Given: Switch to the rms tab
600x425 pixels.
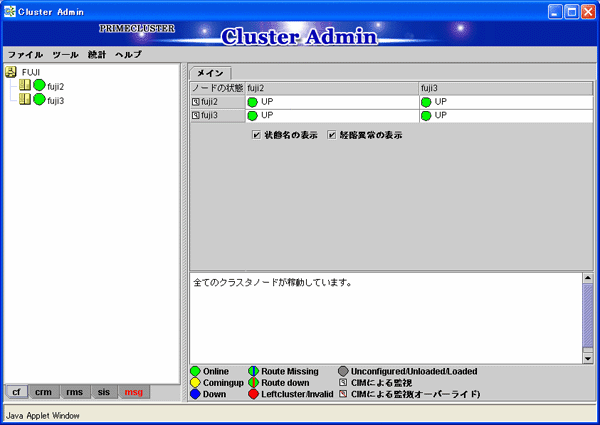Looking at the screenshot, I should tap(74, 392).
